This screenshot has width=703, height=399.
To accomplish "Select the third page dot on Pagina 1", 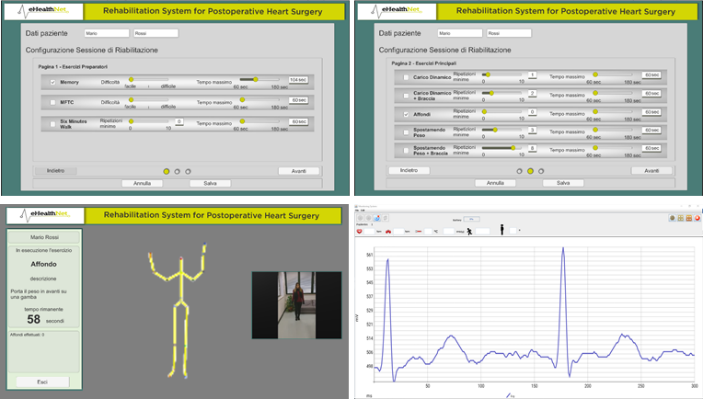I will point(188,171).
